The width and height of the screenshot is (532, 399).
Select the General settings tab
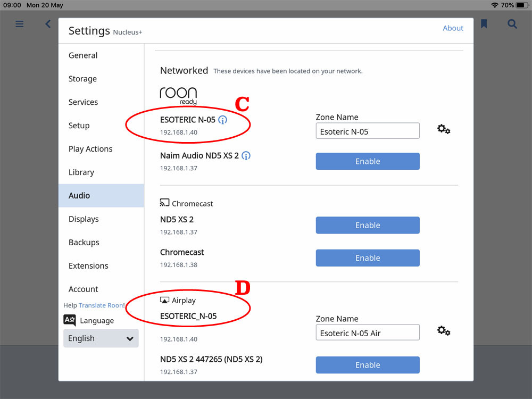coord(83,55)
